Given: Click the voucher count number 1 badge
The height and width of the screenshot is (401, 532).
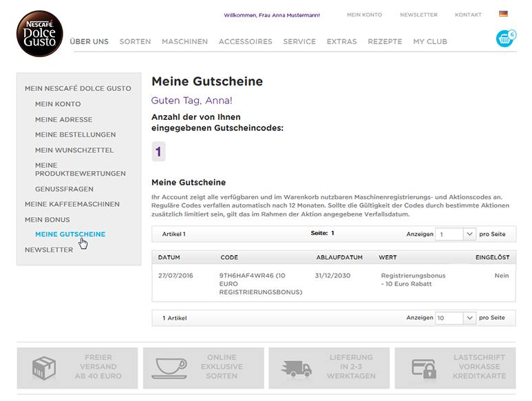Looking at the screenshot, I should [x=158, y=152].
